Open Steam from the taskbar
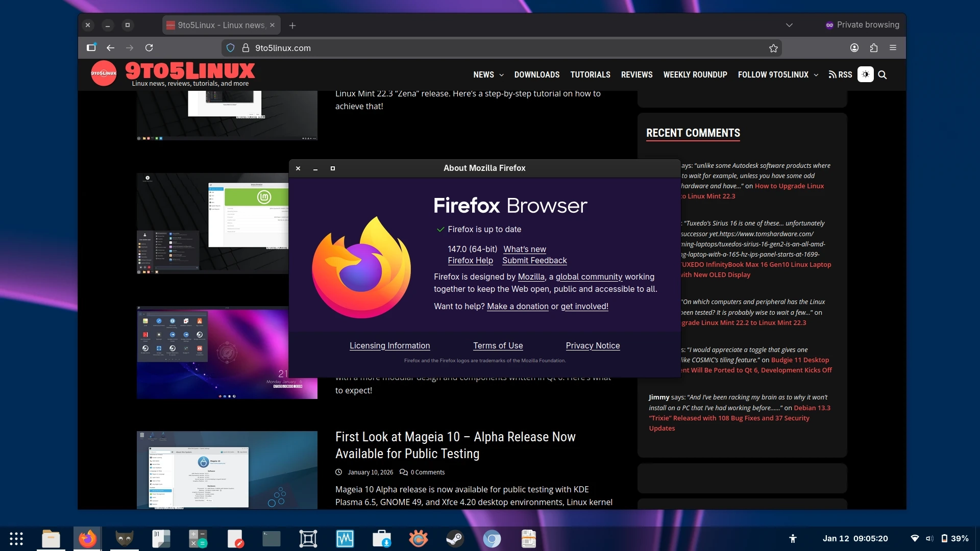Image resolution: width=980 pixels, height=551 pixels. pos(455,538)
